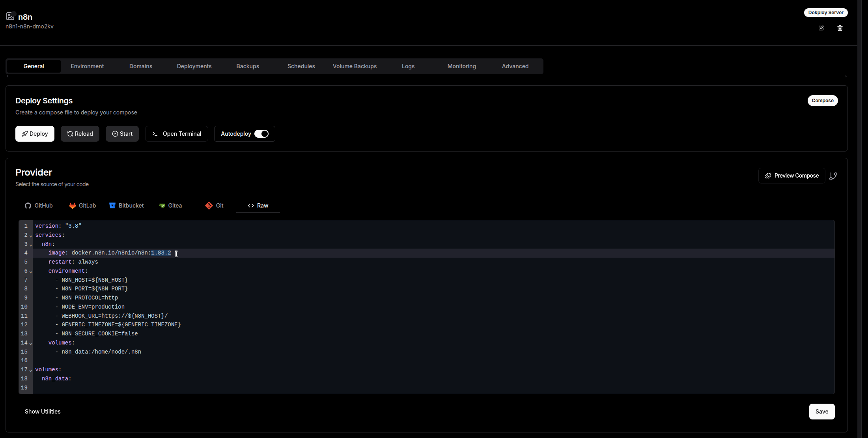Select the Gitea provider

point(170,206)
